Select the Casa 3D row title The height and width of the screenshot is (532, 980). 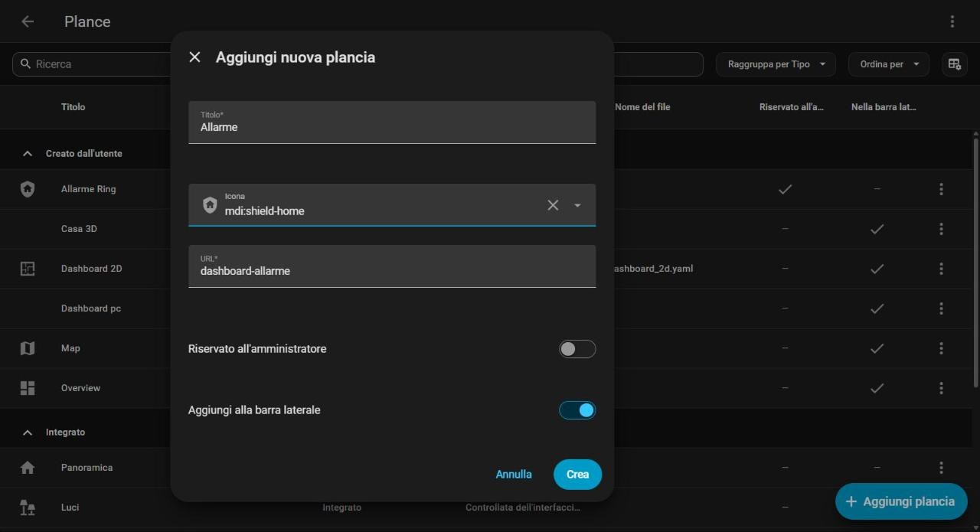(x=79, y=229)
